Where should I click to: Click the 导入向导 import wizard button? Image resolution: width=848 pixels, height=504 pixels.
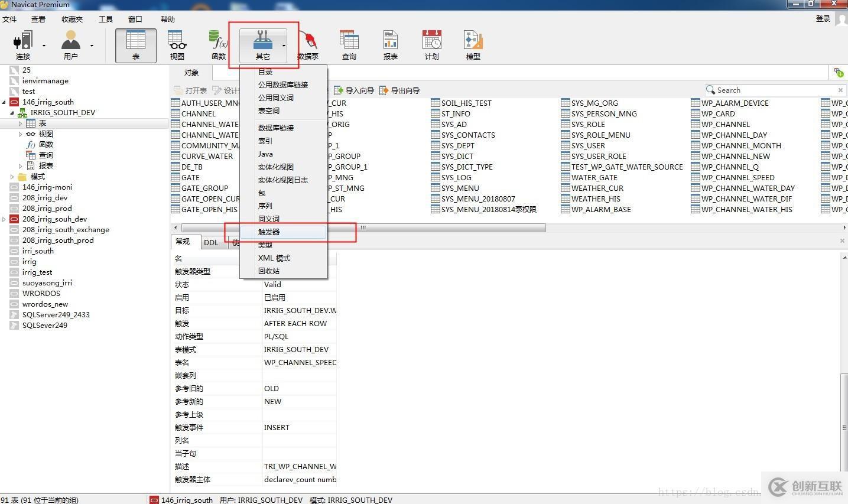(x=353, y=90)
